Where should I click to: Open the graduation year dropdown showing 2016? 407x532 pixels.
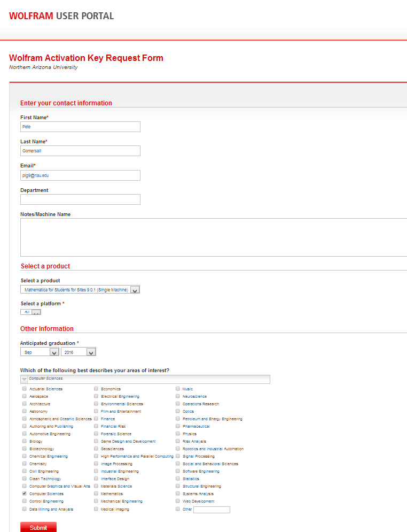coord(79,352)
